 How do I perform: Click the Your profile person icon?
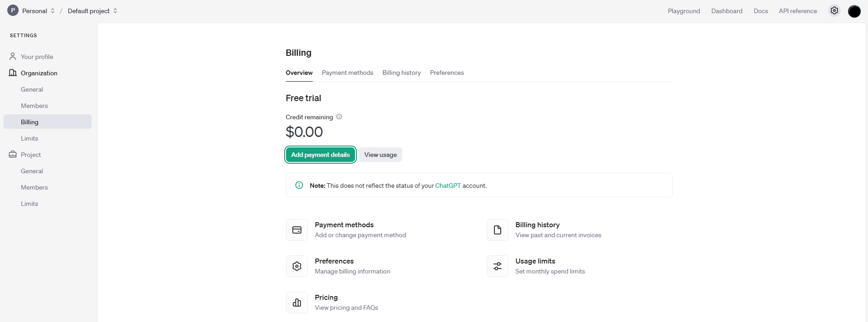click(x=13, y=57)
